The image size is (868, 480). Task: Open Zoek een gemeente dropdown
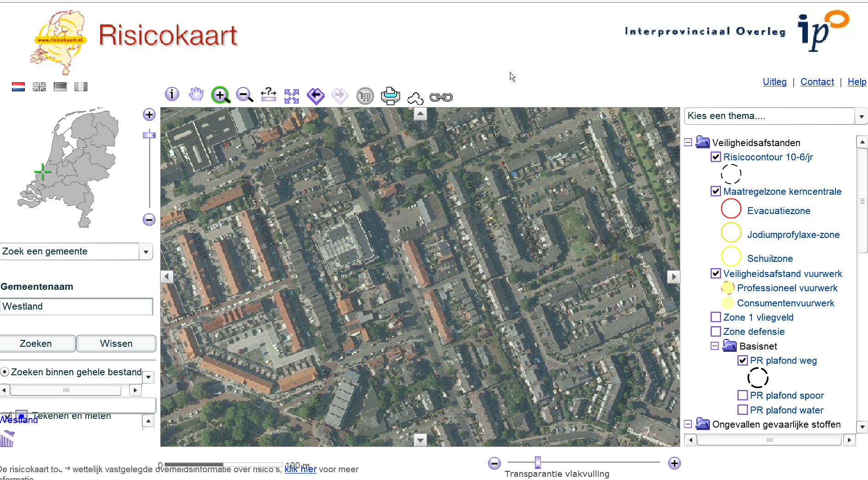tap(146, 252)
